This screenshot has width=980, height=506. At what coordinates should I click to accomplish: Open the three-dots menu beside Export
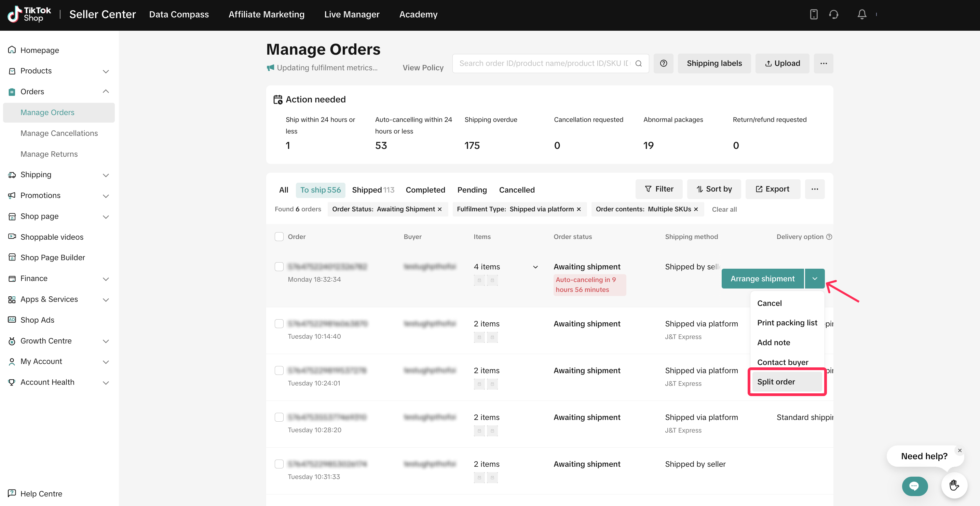point(815,189)
